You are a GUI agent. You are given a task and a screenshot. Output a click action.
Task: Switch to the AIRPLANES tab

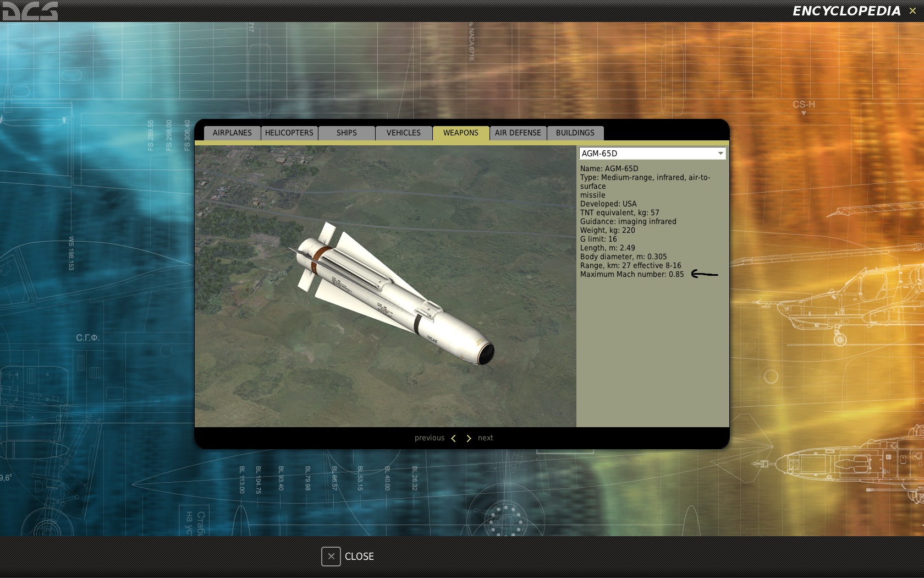point(232,133)
